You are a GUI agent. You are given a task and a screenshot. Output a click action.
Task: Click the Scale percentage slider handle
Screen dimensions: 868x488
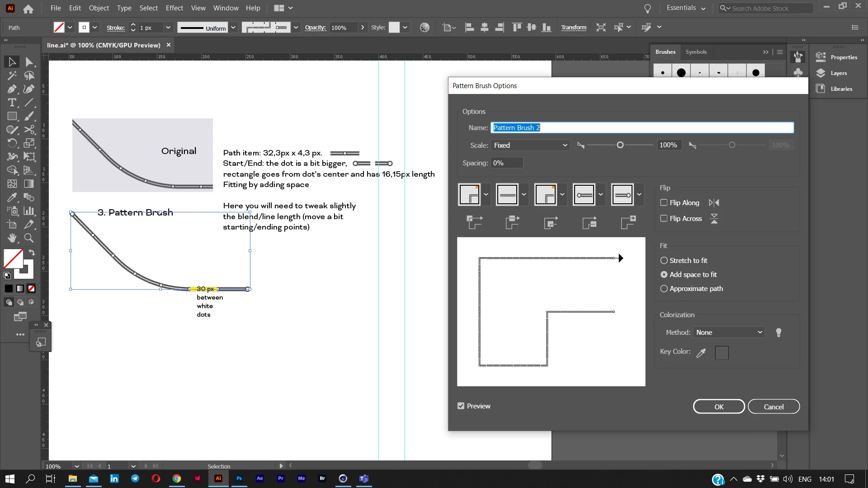coord(620,145)
